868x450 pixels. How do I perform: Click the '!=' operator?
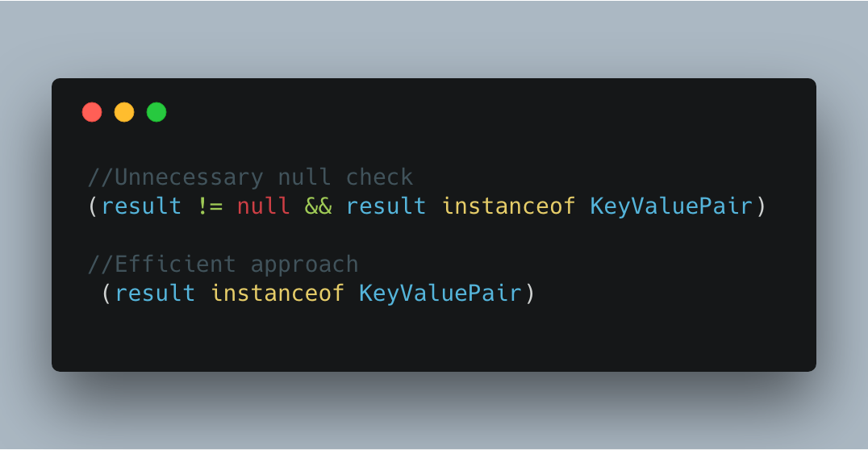pyautogui.click(x=211, y=206)
